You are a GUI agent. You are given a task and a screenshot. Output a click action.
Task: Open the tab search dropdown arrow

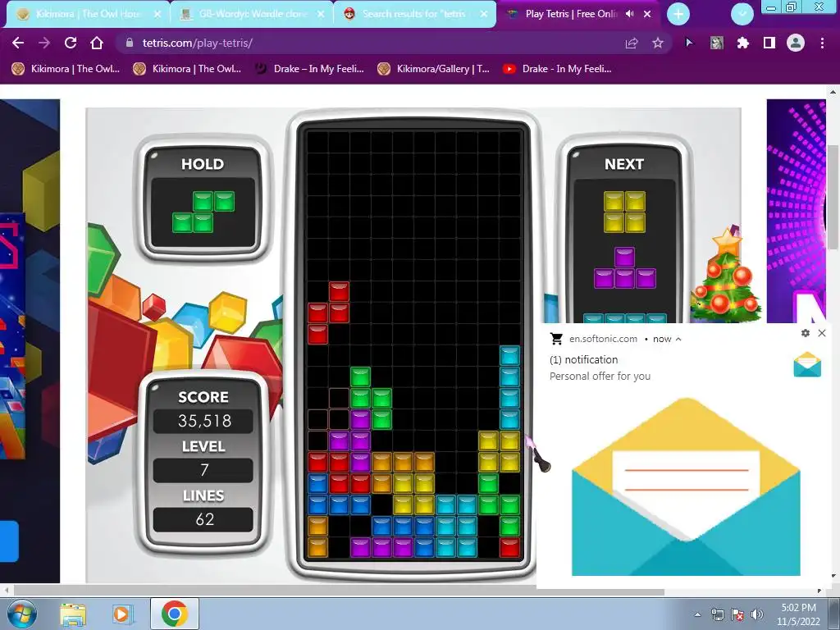click(x=742, y=15)
